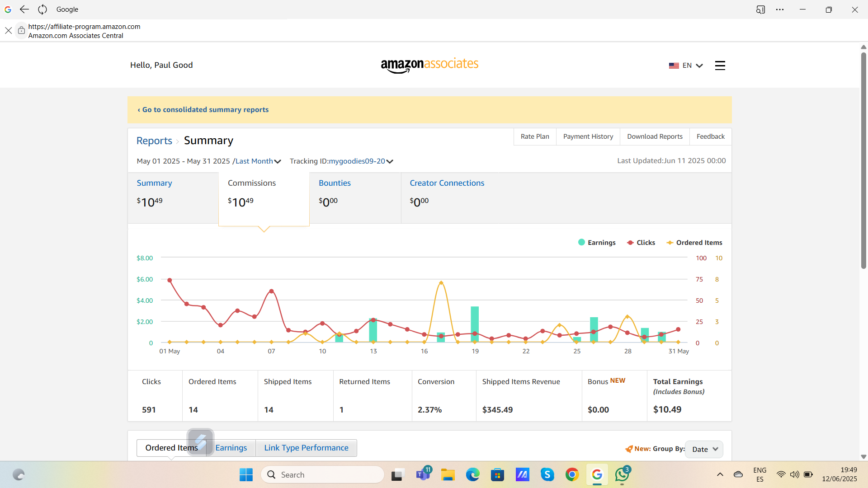This screenshot has width=868, height=488.
Task: Toggle Ordered Items series in legend
Action: [x=694, y=243]
